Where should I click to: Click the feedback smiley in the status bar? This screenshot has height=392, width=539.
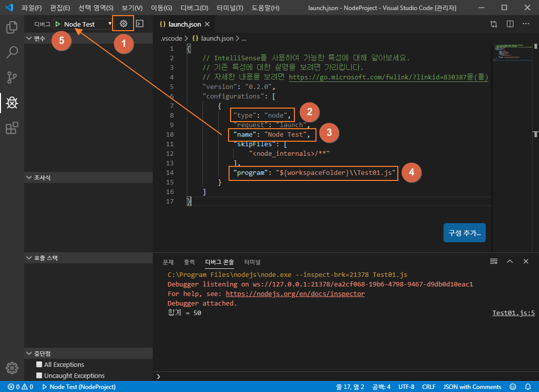pyautogui.click(x=513, y=387)
